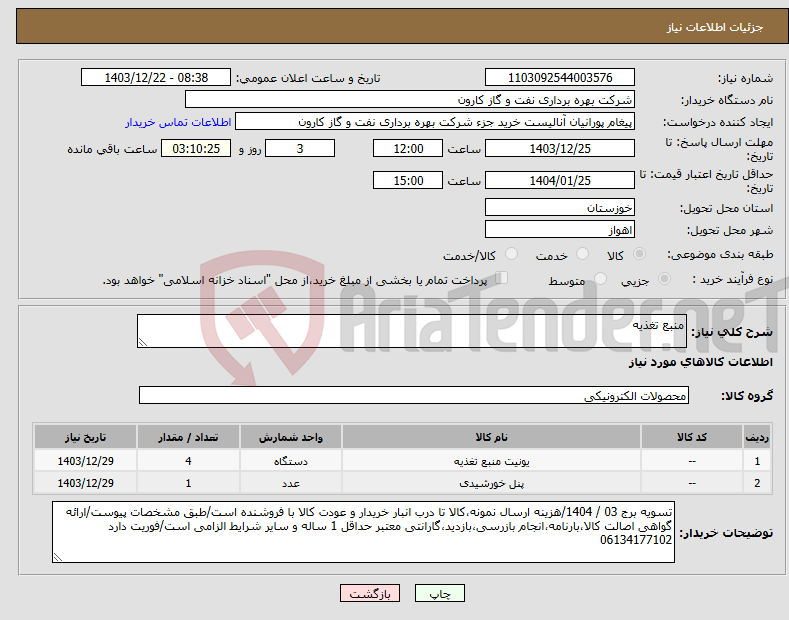This screenshot has height=620, width=789.
Task: Click the page header جزئیات اطلاعات نیاز
Action: coord(715,27)
